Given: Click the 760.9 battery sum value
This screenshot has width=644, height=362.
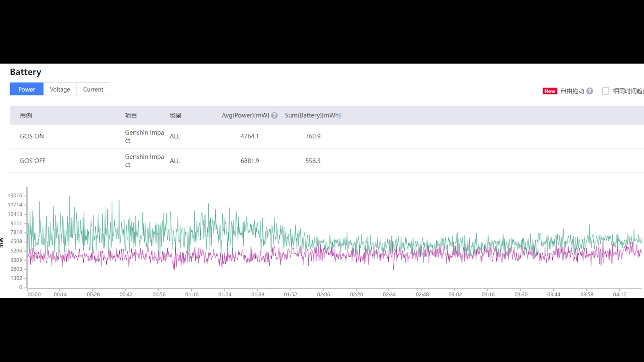Looking at the screenshot, I should [x=313, y=136].
